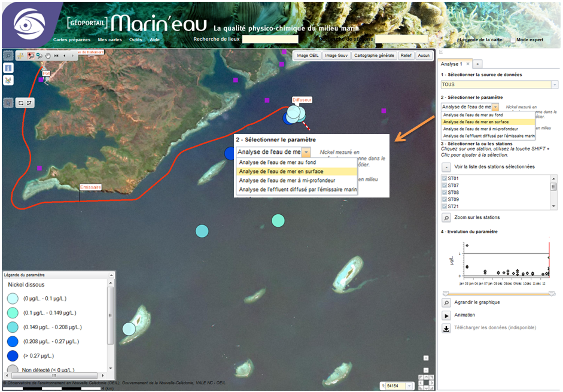The width and height of the screenshot is (563, 392).
Task: Open the data source TOUS dropdown
Action: click(x=555, y=84)
